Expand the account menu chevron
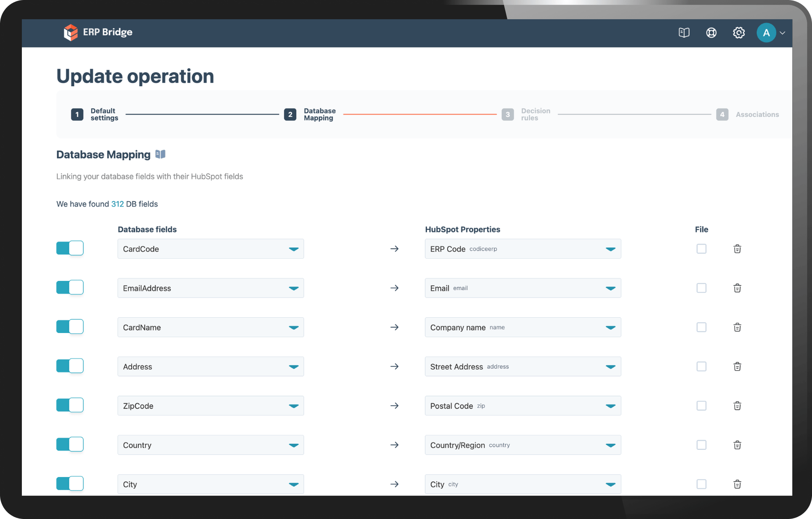812x519 pixels. (x=783, y=33)
